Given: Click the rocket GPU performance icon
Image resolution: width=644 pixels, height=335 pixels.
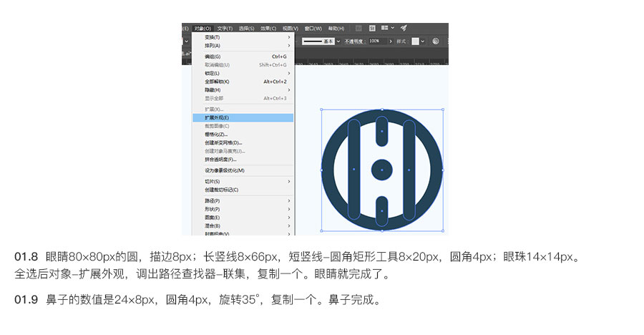Looking at the screenshot, I should click(404, 27).
